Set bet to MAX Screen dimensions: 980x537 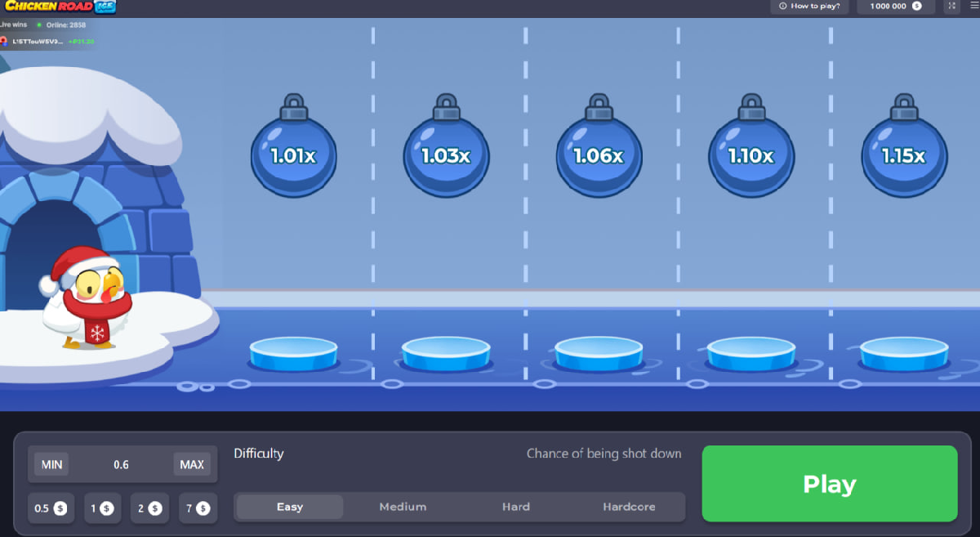(x=192, y=464)
